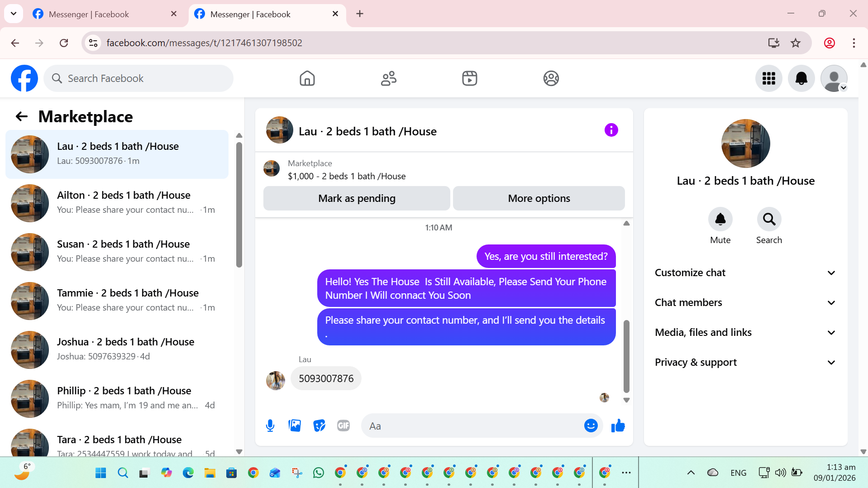The image size is (868, 488).
Task: Click the 5093007876 message bubble
Action: click(x=326, y=378)
